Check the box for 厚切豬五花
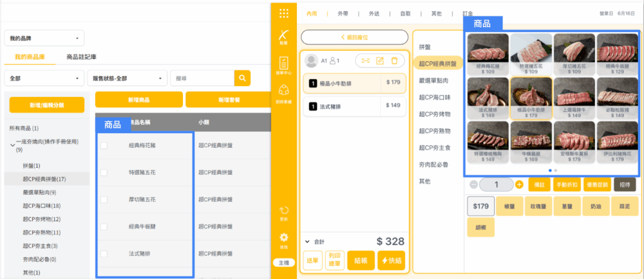 (x=104, y=199)
